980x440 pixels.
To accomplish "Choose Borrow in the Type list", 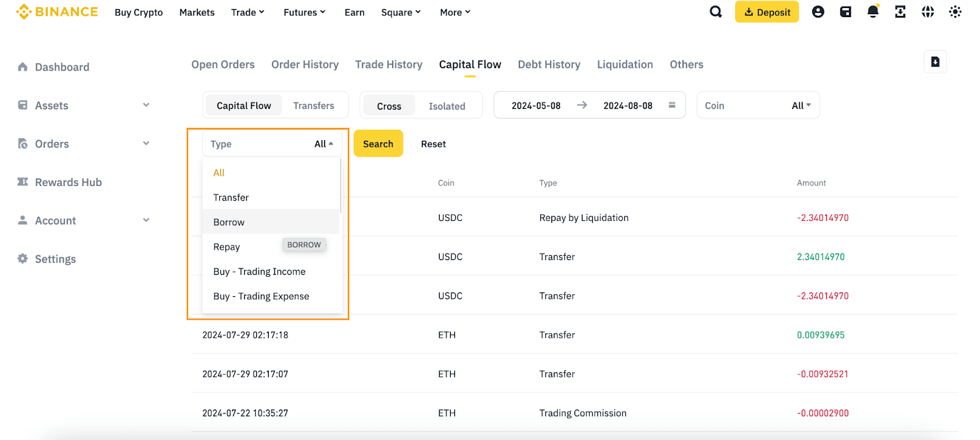I will 271,222.
